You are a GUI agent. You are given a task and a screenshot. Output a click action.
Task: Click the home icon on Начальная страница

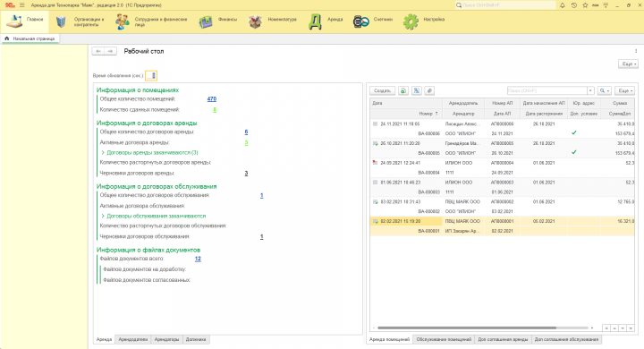pos(6,38)
